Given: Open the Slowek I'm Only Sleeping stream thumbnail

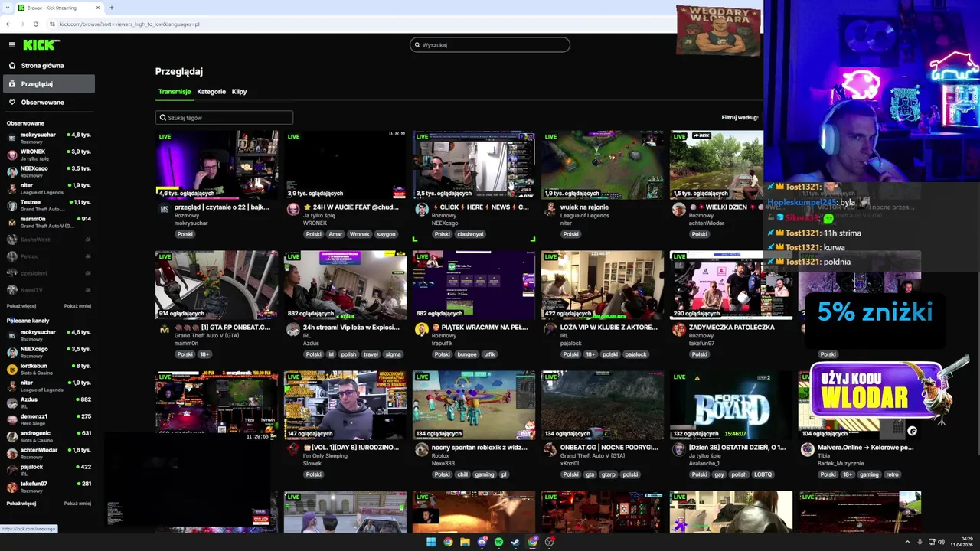Looking at the screenshot, I should click(345, 406).
